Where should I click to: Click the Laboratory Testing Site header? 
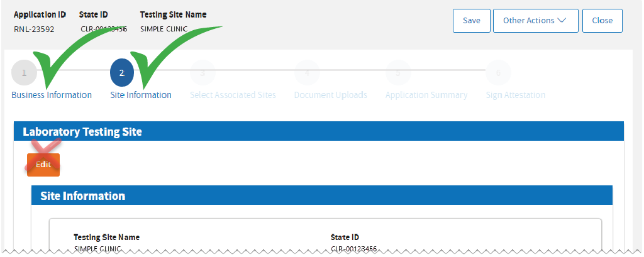pos(82,132)
